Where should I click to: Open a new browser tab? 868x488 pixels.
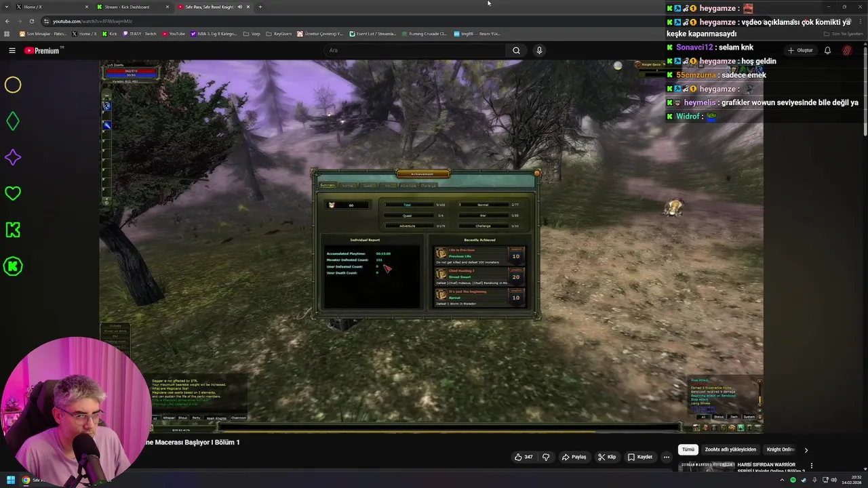point(260,7)
